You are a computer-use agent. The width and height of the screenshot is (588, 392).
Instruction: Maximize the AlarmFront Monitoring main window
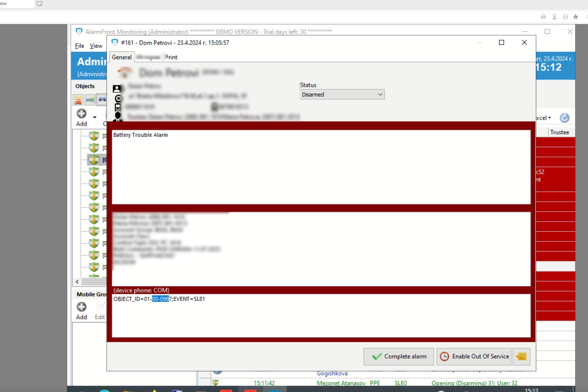point(547,31)
